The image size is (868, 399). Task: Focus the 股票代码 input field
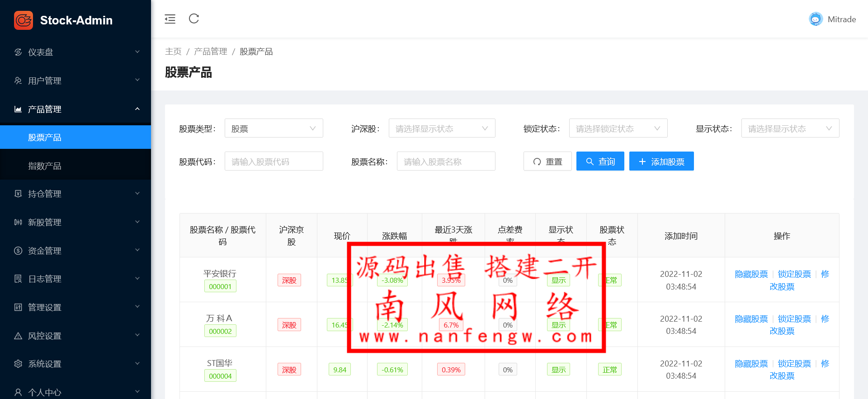pos(274,161)
